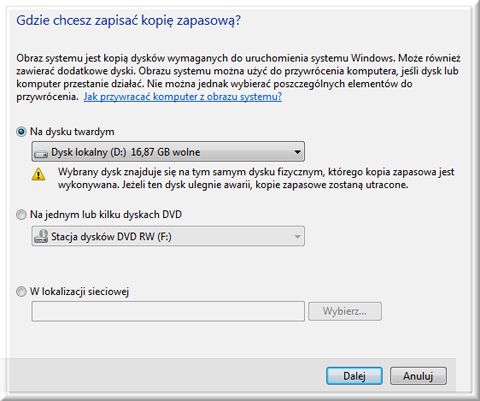Click the hard drive icon in drive dropdown

tap(41, 153)
